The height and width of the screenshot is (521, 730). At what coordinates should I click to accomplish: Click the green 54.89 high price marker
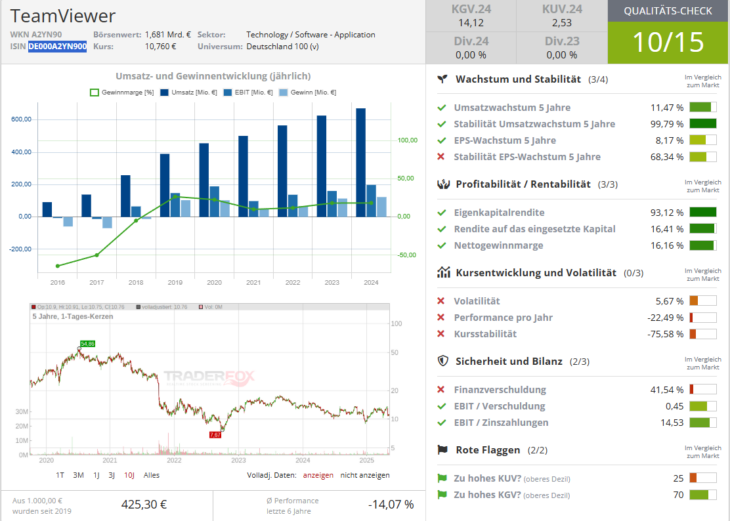[87, 344]
